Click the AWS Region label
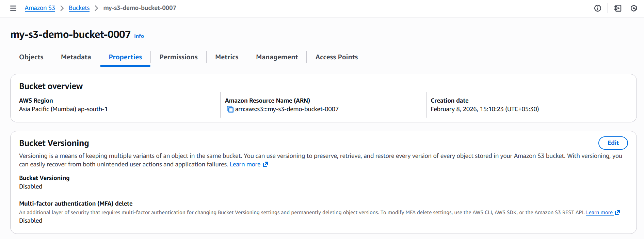Viewport: 644px width, 239px height. tap(36, 101)
